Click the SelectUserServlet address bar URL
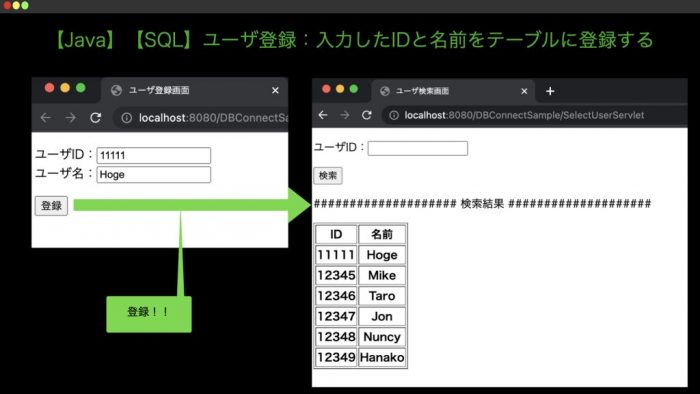700x394 pixels. tap(524, 115)
